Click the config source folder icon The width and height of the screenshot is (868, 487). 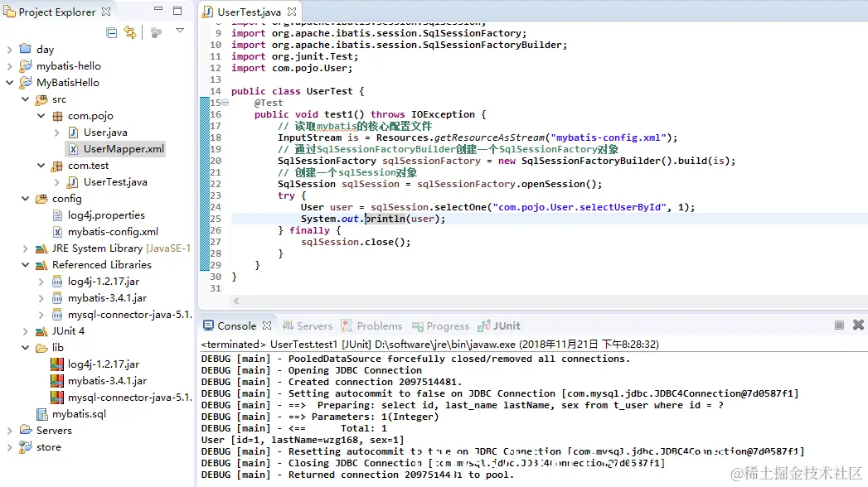41,199
